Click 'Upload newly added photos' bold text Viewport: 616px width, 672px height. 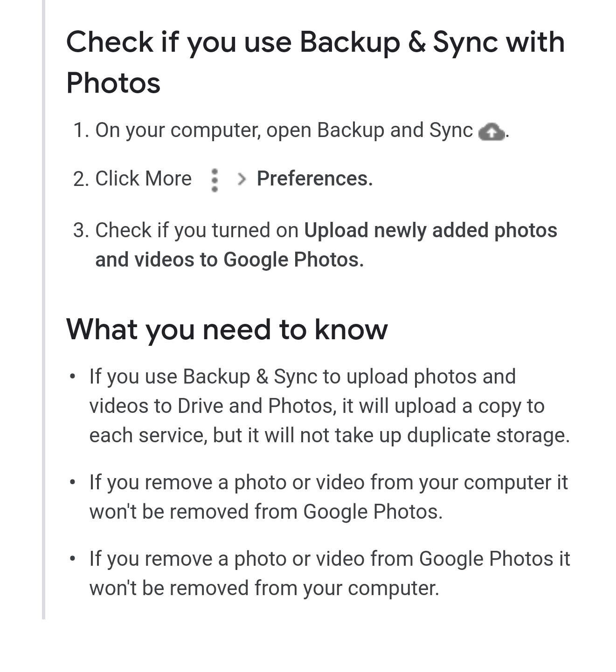[x=430, y=230]
